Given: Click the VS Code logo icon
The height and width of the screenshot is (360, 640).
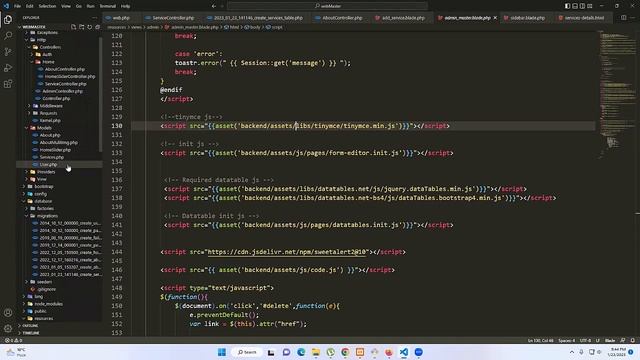Looking at the screenshot, I should [6, 6].
